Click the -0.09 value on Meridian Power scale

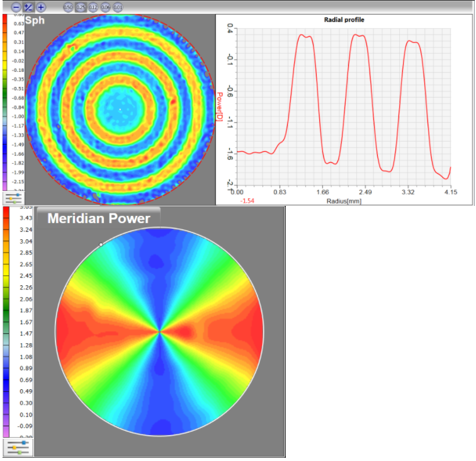[25, 426]
